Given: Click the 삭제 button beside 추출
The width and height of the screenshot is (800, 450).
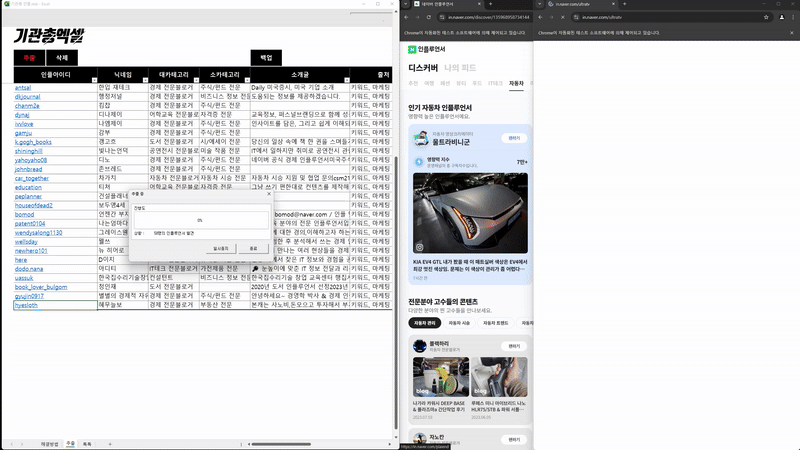Looking at the screenshot, I should click(x=62, y=58).
